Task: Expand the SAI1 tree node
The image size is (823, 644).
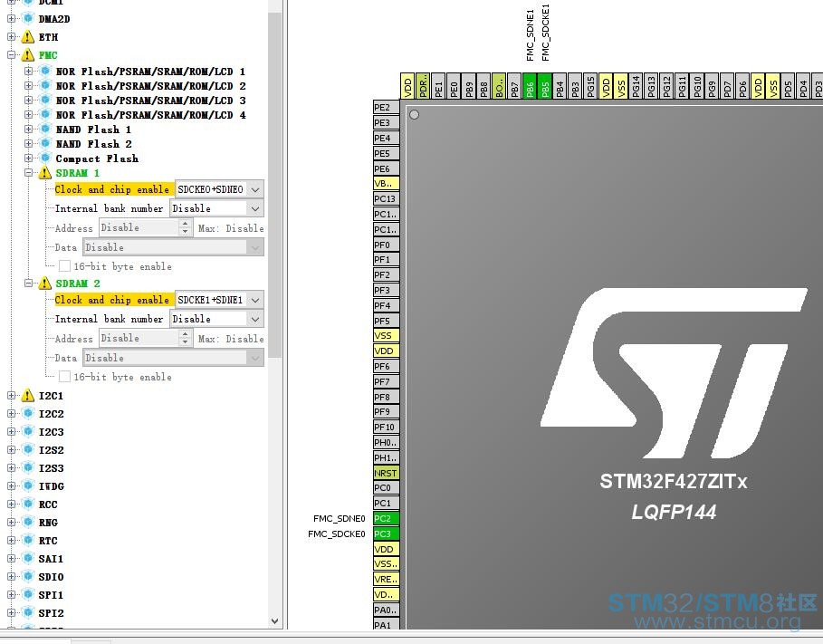Action: tap(11, 558)
